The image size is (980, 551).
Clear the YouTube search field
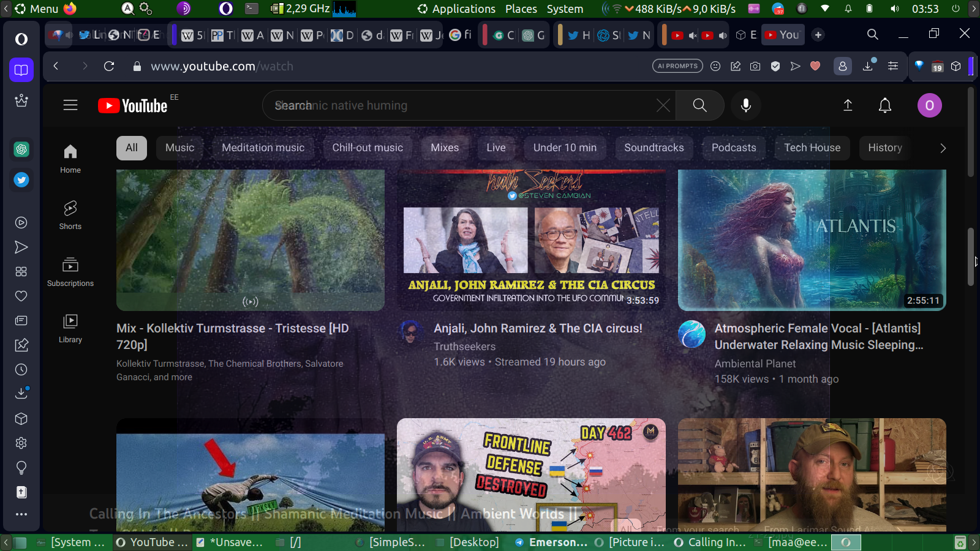[x=663, y=105]
